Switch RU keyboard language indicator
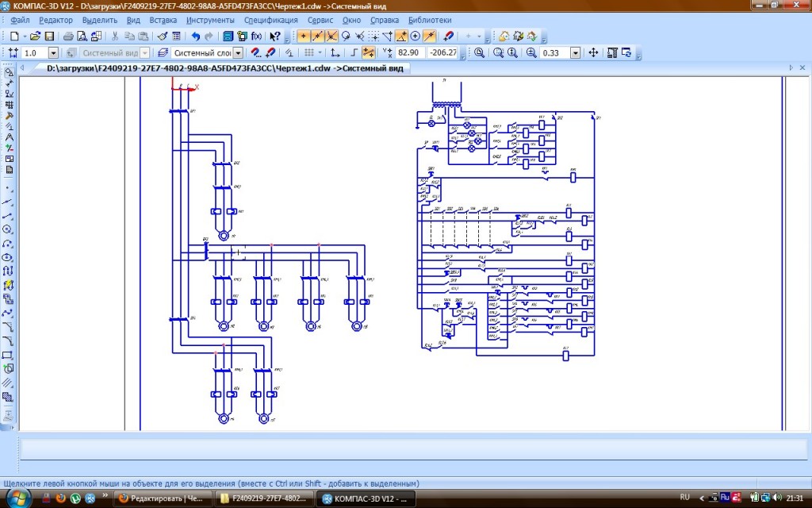Viewport: 812px width, 508px height. click(x=684, y=497)
